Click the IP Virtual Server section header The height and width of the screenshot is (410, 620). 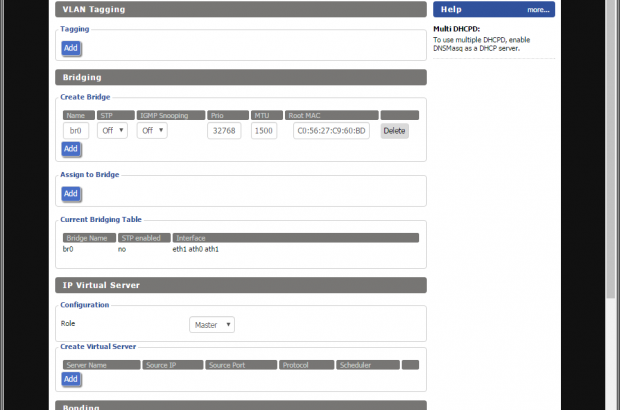[241, 285]
